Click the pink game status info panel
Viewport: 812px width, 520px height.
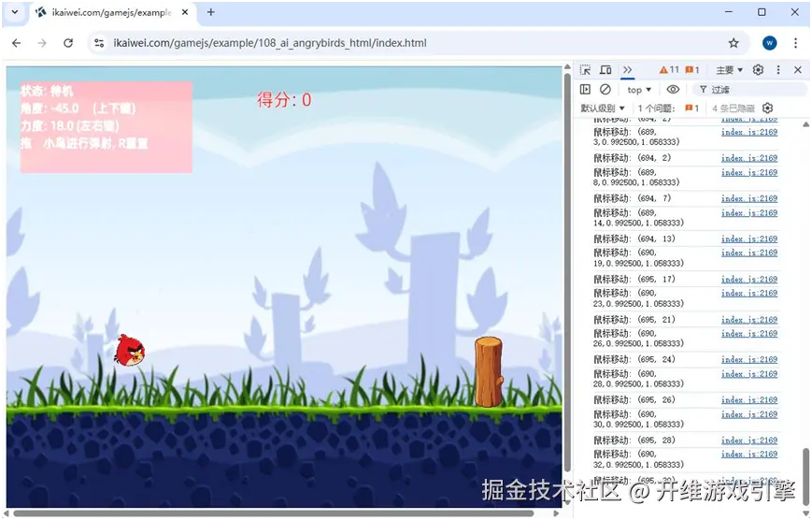107,127
